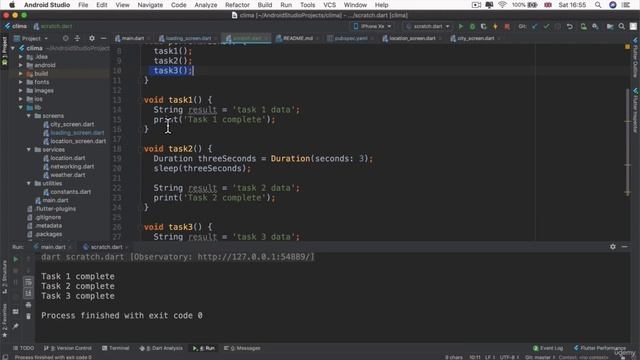
Task: Click the editor vertical scrollbar
Action: point(627,141)
